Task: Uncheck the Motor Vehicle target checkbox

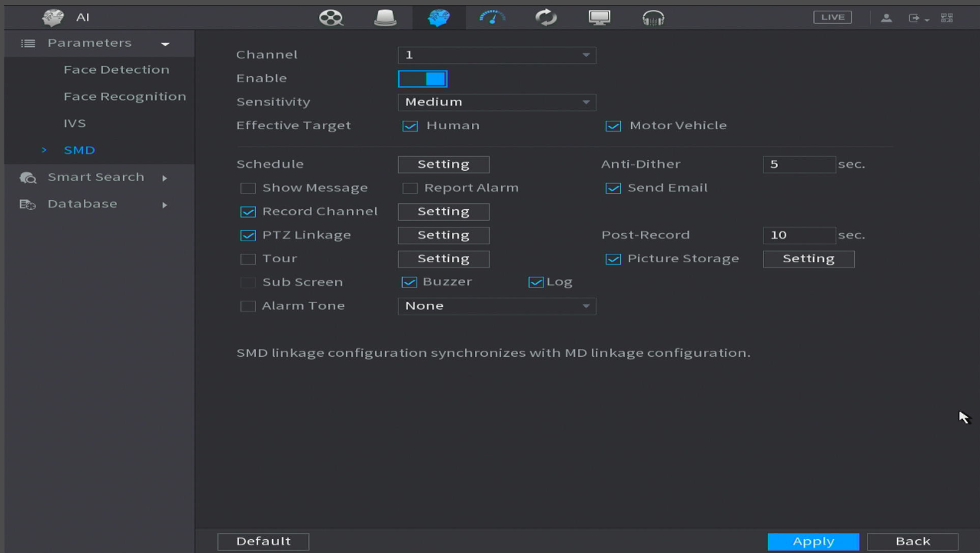Action: (613, 126)
